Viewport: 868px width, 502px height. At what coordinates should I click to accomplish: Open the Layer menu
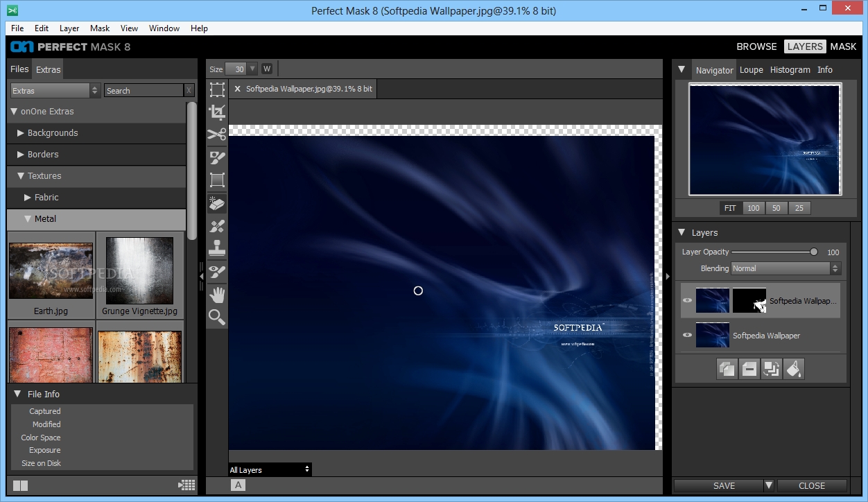[x=69, y=28]
